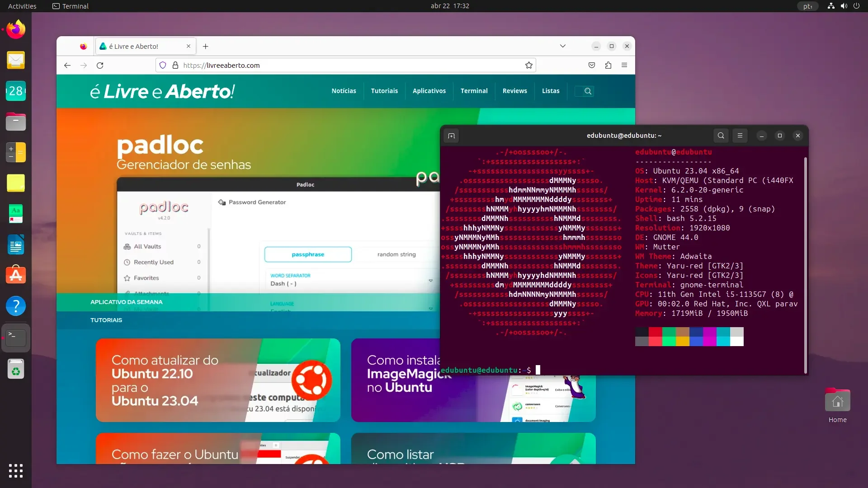Open the network status tray icon

point(831,6)
